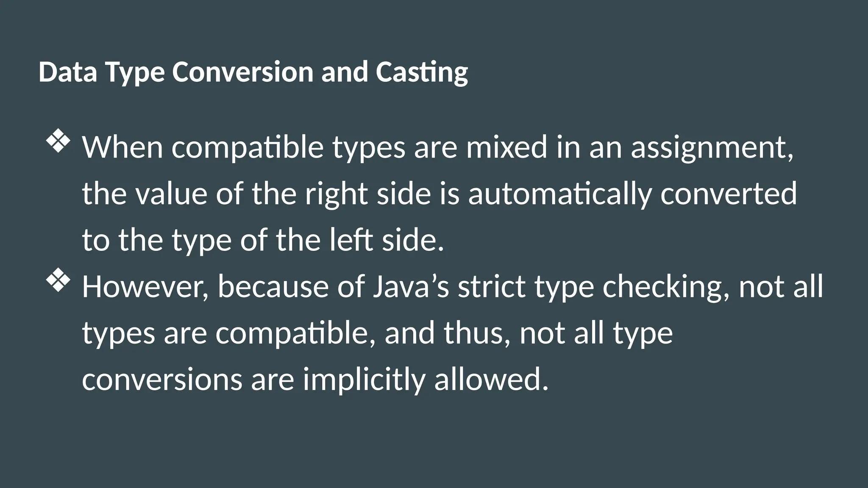Select the slide title 'Data Type Conversion and Casting'
The image size is (868, 488).
point(253,72)
